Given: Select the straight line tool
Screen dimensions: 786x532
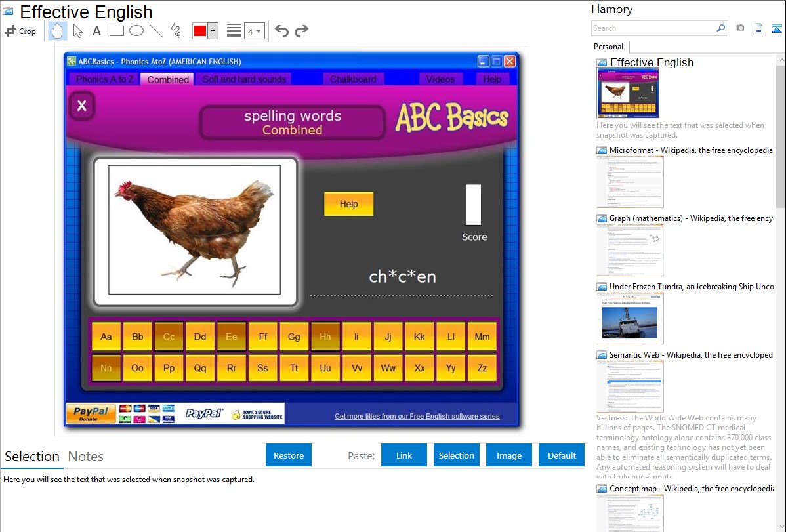Looking at the screenshot, I should click(156, 31).
